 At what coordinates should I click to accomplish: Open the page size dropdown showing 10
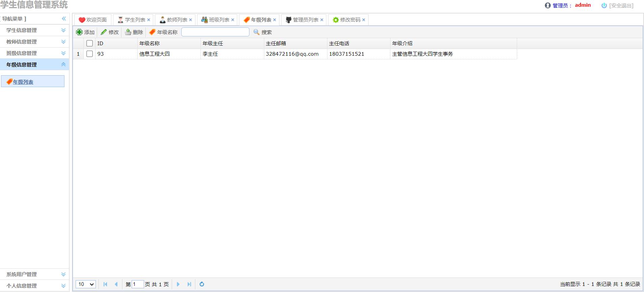[86, 284]
